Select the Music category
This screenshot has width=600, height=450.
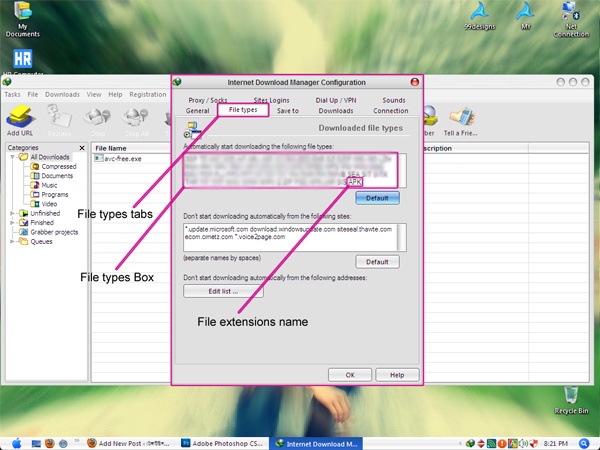(x=44, y=185)
